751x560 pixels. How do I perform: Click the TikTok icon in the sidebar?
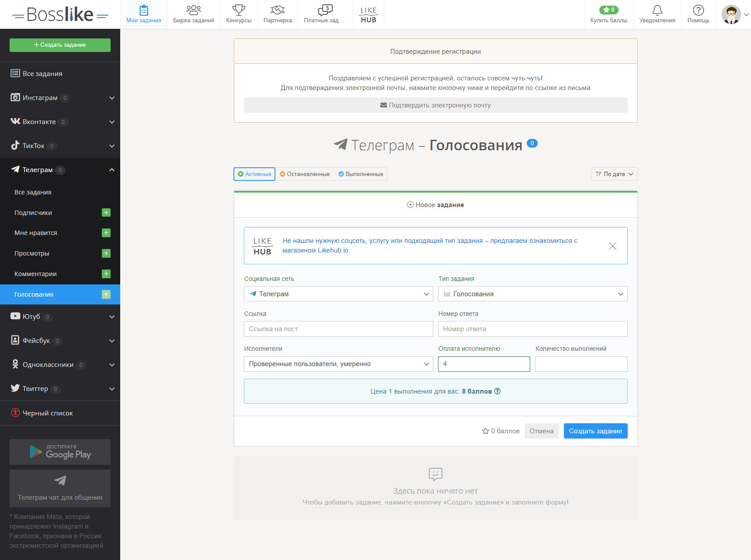15,145
